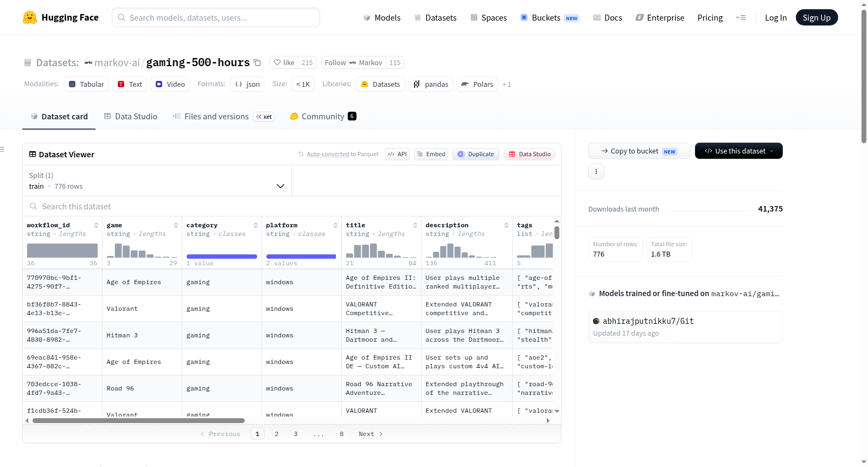Viewport: 868px width, 467px height.
Task: Focus the Search this dataset field
Action: 292,206
